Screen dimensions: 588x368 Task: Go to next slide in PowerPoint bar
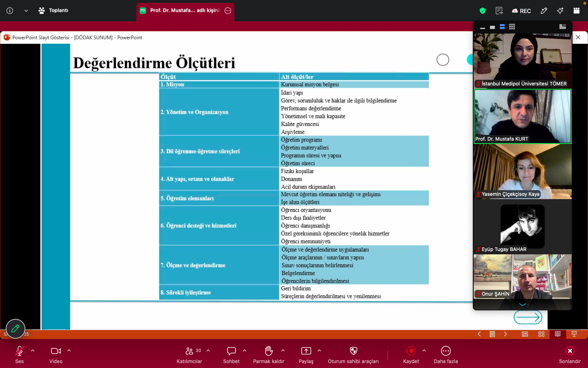click(x=506, y=334)
